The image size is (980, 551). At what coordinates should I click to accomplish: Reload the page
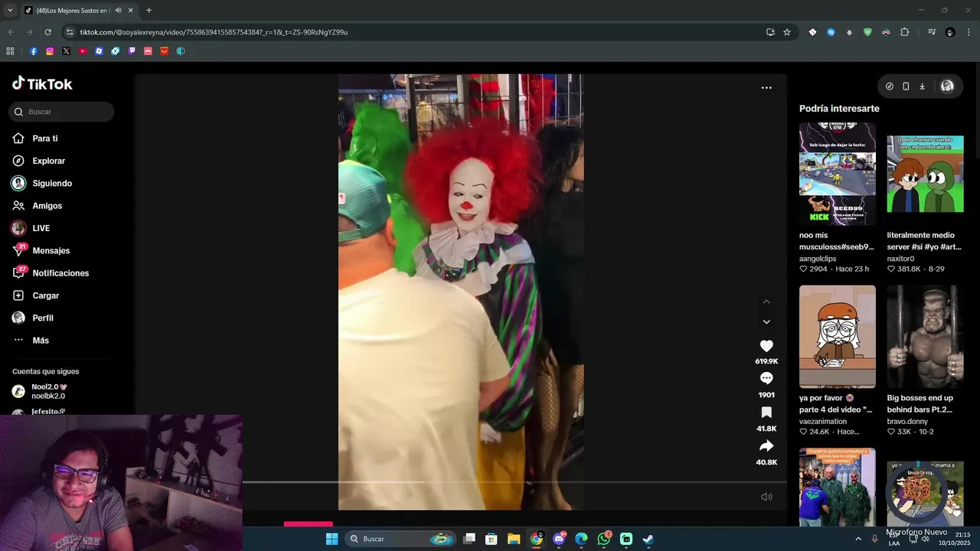pyautogui.click(x=47, y=32)
